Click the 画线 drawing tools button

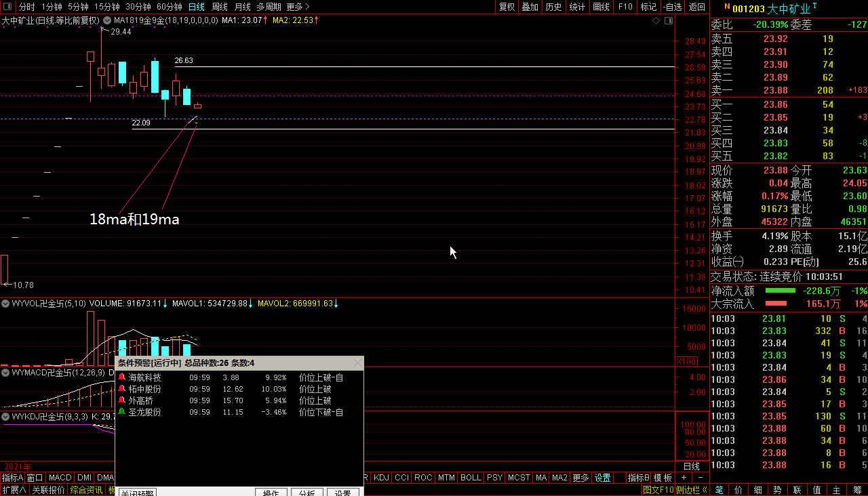601,7
